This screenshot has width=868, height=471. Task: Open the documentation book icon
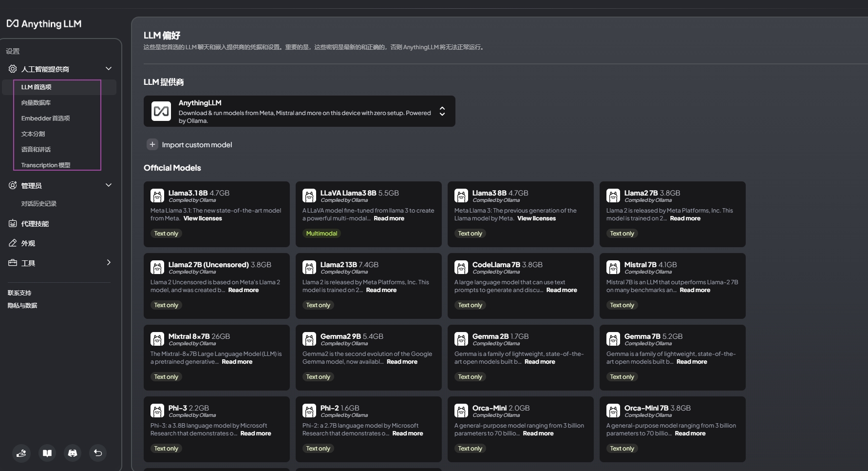47,453
